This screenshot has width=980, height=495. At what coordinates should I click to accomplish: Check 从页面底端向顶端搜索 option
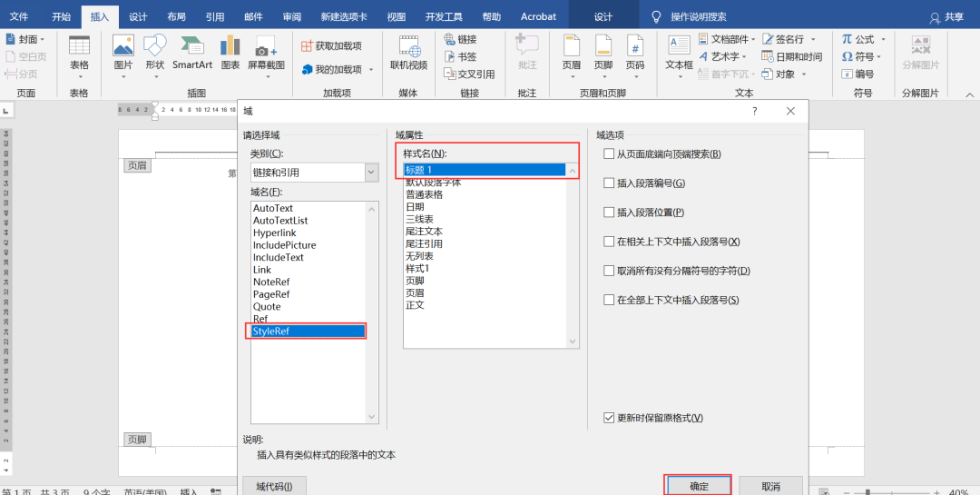pos(610,154)
